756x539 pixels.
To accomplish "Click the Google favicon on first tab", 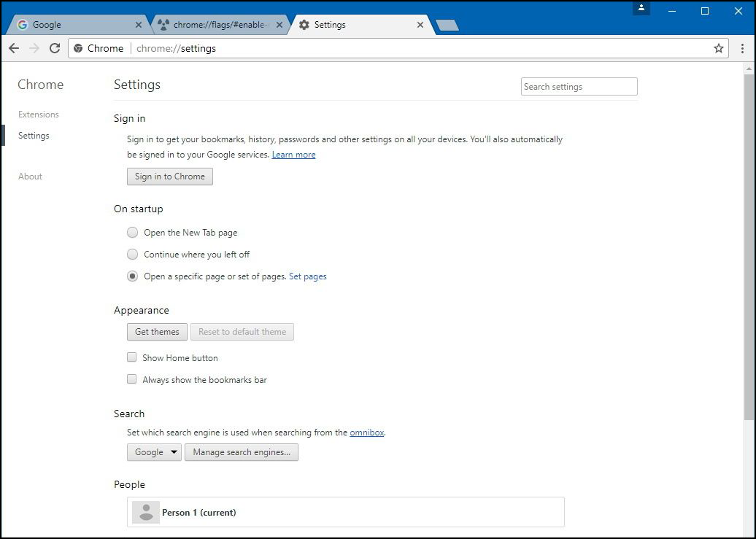I will point(22,25).
